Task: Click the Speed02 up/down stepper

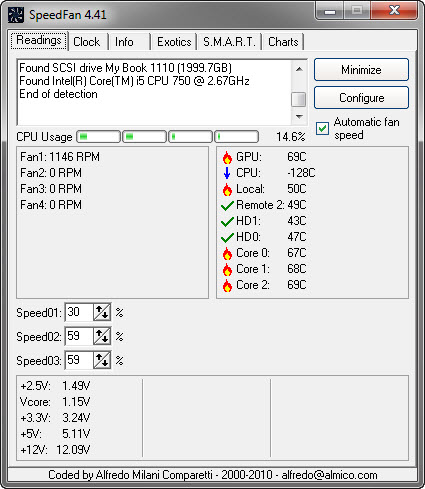Action: 102,336
